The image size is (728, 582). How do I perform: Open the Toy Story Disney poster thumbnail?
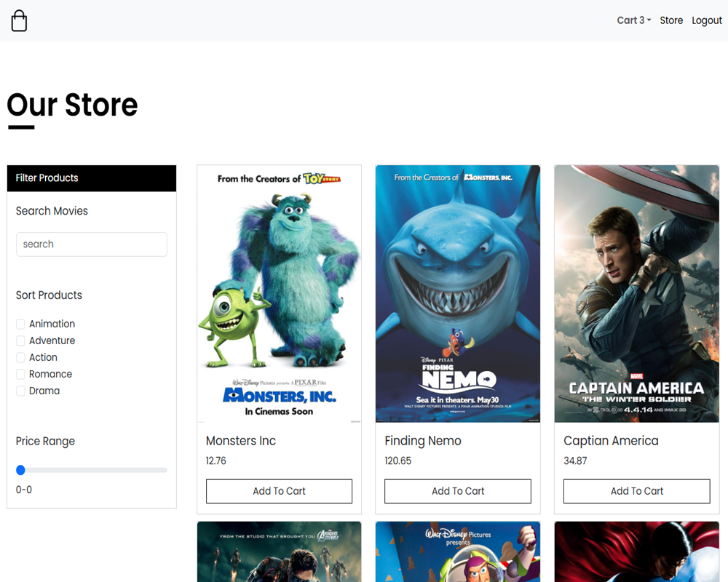(458, 552)
